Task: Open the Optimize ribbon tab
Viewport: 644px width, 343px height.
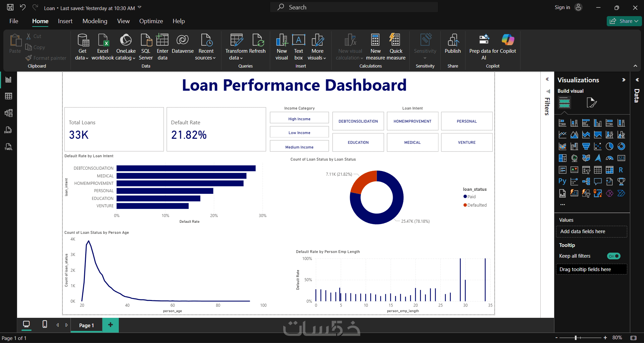Action: click(151, 21)
